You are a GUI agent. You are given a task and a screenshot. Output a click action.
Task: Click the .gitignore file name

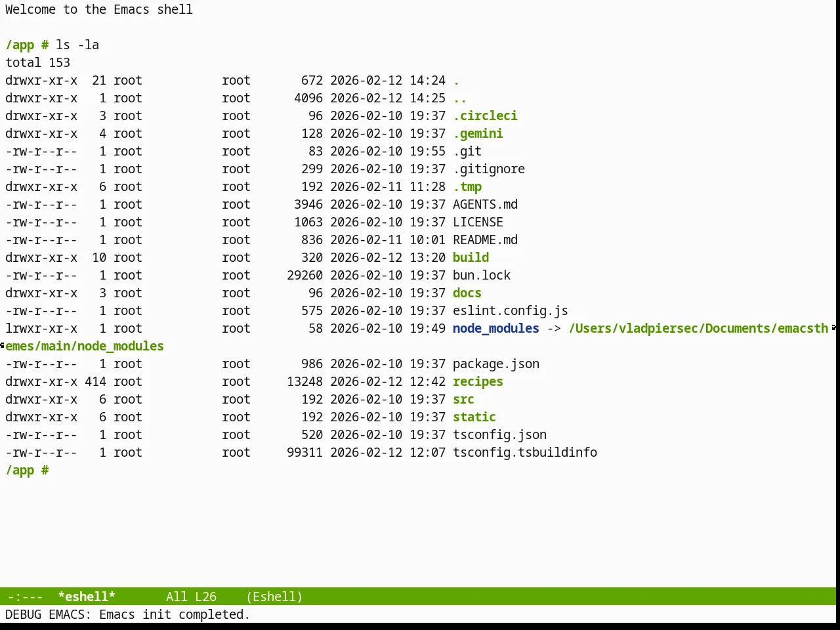click(489, 169)
